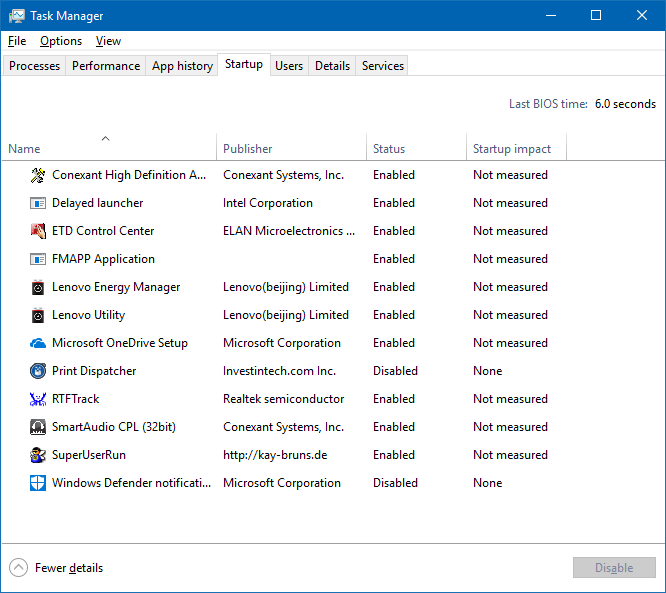This screenshot has width=666, height=593.
Task: Close the Task Manager window
Action: point(642,16)
